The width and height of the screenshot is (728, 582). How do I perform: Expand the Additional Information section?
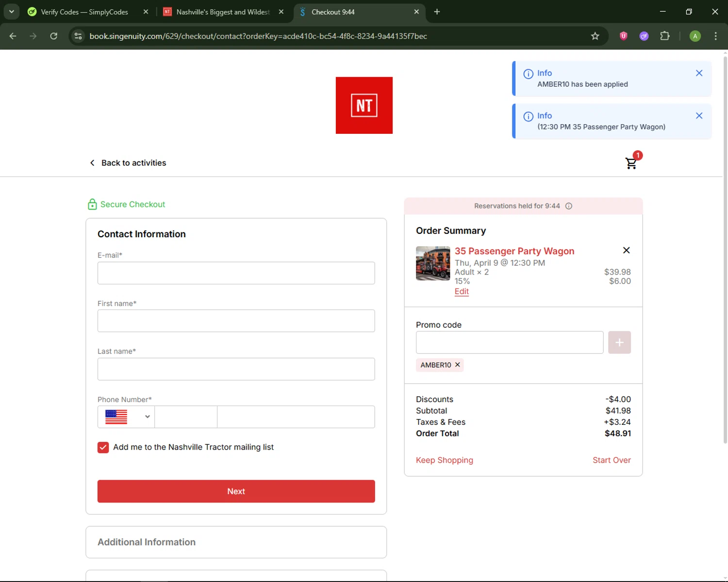[x=236, y=542]
